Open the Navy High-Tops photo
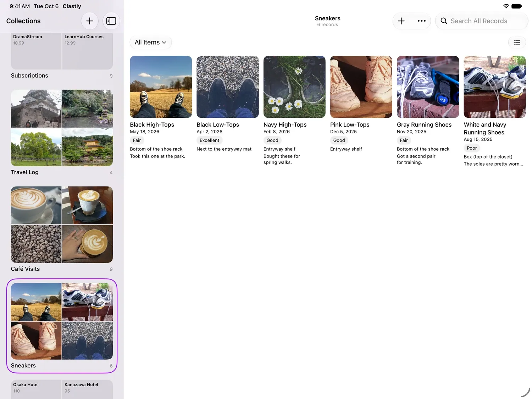532x399 pixels. [294, 87]
